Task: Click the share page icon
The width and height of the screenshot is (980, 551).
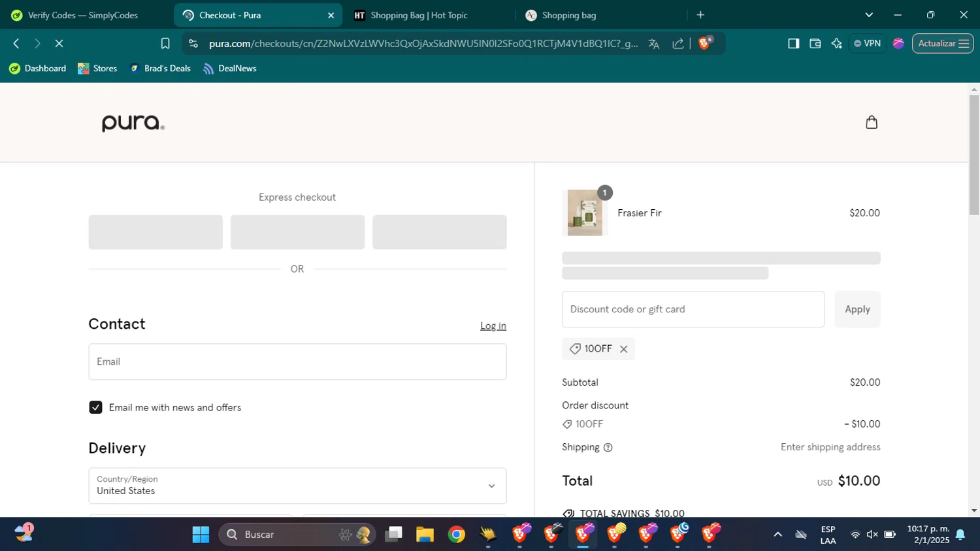Action: click(x=678, y=43)
